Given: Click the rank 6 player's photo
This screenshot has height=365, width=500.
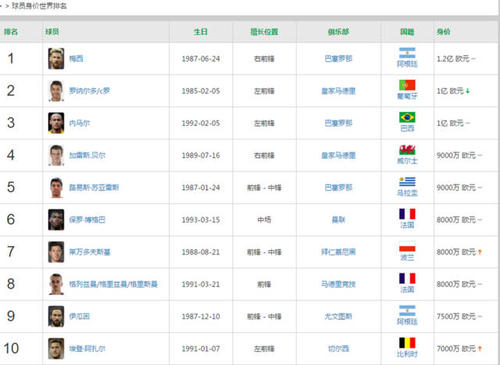Looking at the screenshot, I should [56, 220].
